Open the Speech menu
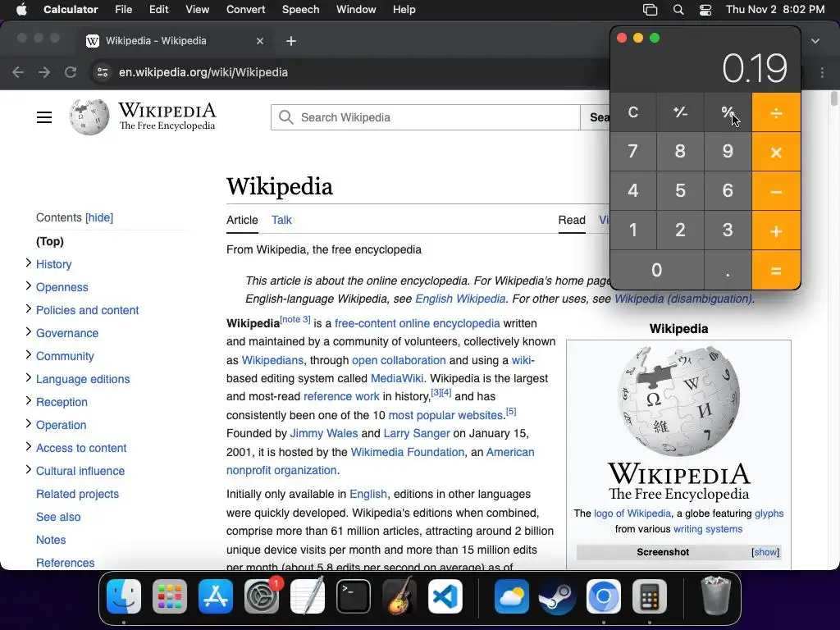This screenshot has width=840, height=630. coord(300,10)
